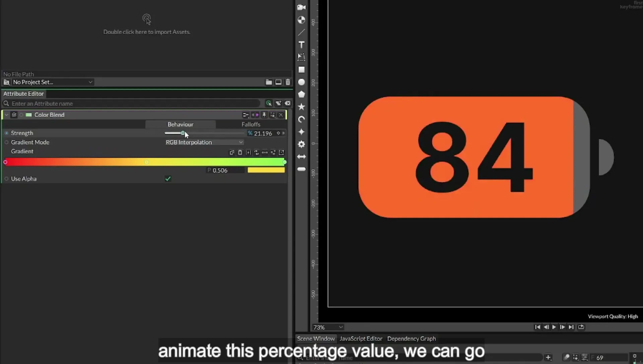The image size is (643, 364).
Task: Click the play button in viewport controls
Action: click(x=554, y=327)
